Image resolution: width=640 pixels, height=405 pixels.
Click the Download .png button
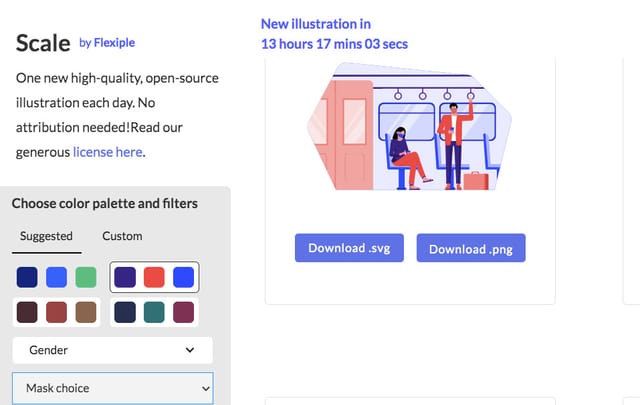pyautogui.click(x=471, y=248)
